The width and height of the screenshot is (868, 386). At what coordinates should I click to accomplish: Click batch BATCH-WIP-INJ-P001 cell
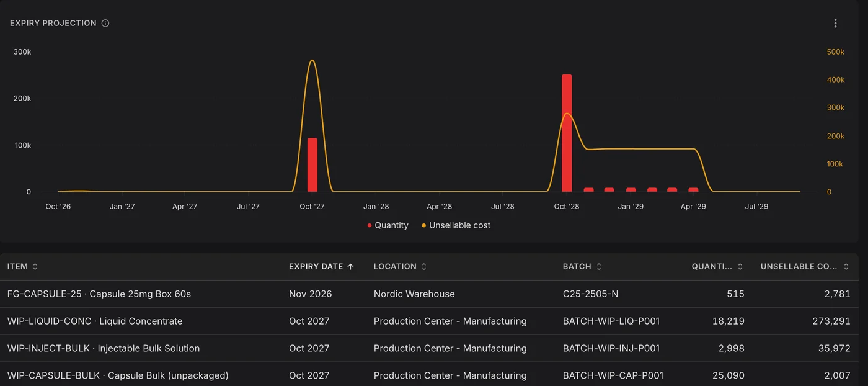tap(611, 348)
